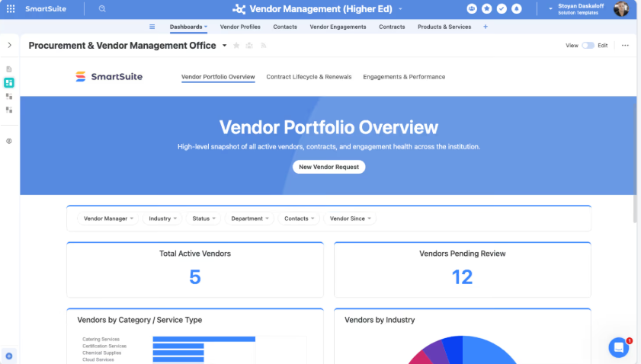Open the Vendor Since filter dropdown
The image size is (641, 364).
pos(350,219)
